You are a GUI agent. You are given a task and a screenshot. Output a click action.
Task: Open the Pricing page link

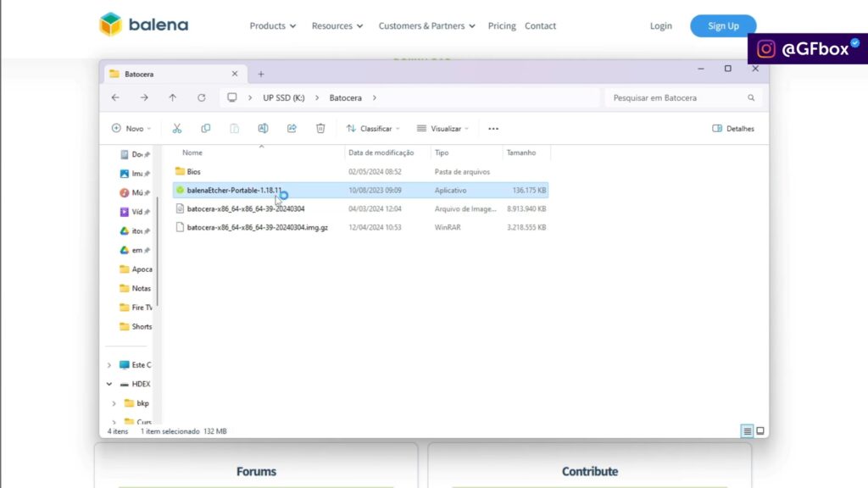pyautogui.click(x=502, y=26)
